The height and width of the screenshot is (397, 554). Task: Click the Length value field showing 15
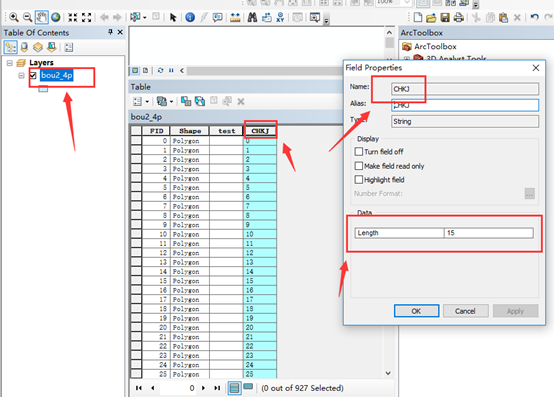(489, 233)
